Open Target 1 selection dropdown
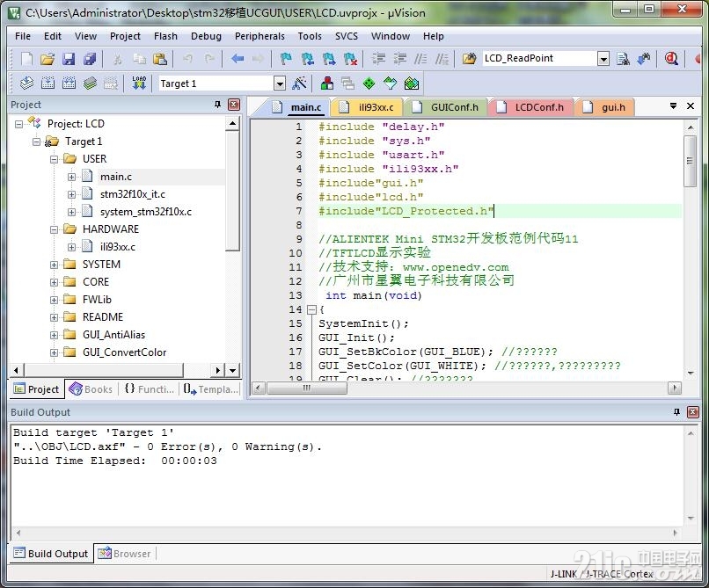Viewport: 709px width, 588px height. coord(280,83)
